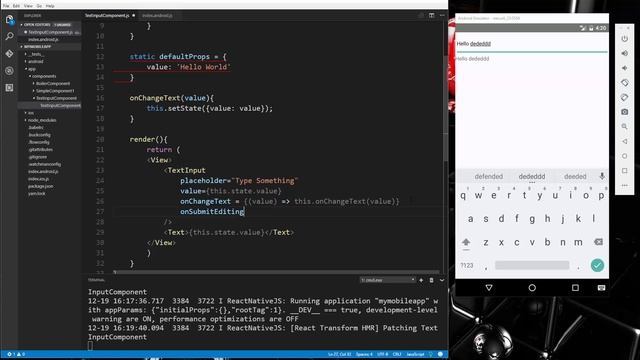The height and width of the screenshot is (360, 640).
Task: Open index.ios.js in the explorer
Action: [38, 179]
